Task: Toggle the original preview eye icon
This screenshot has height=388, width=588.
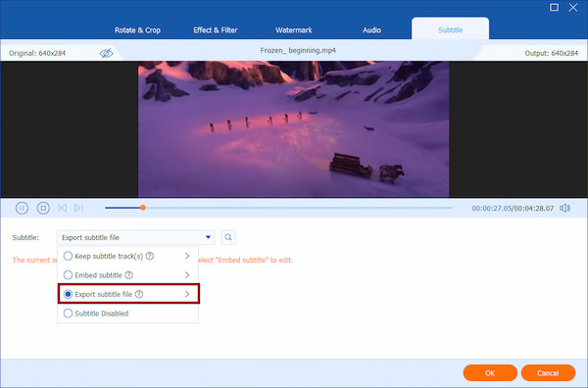Action: (x=106, y=53)
